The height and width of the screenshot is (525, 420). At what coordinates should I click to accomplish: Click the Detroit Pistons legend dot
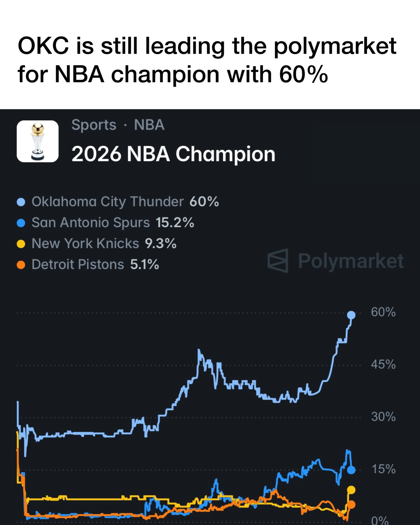pos(21,265)
